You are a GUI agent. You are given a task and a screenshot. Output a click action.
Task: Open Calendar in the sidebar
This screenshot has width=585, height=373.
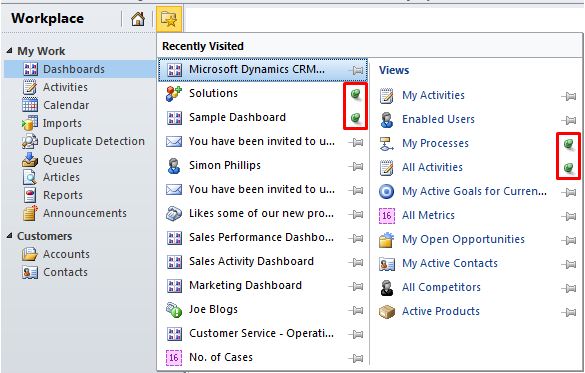[66, 105]
